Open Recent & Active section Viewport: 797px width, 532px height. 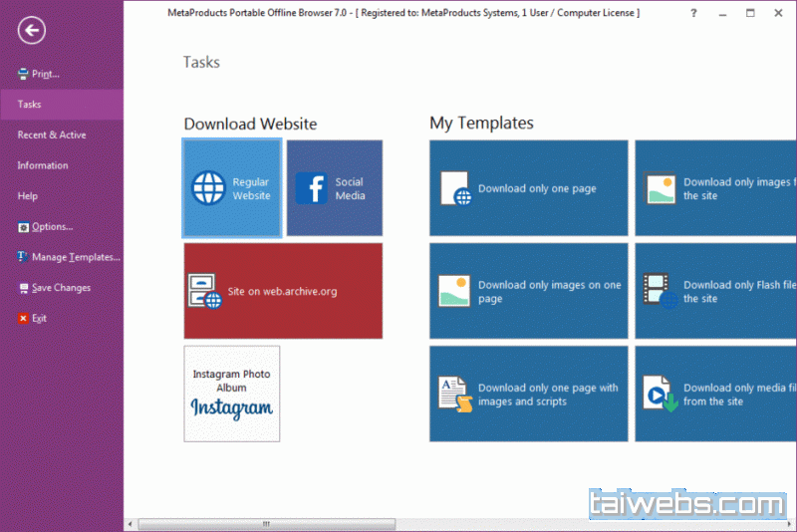(52, 135)
